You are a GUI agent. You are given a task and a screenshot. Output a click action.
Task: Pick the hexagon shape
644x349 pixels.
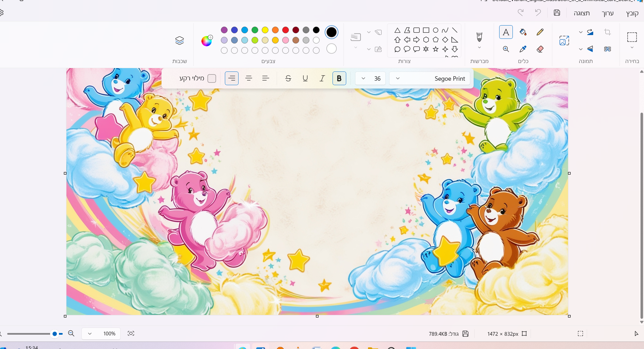click(426, 40)
